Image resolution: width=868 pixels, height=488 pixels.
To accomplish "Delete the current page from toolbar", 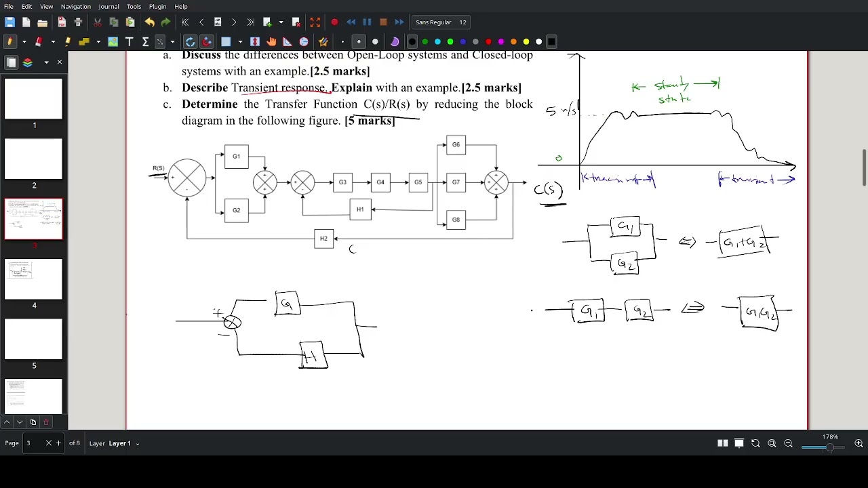I will click(x=296, y=22).
